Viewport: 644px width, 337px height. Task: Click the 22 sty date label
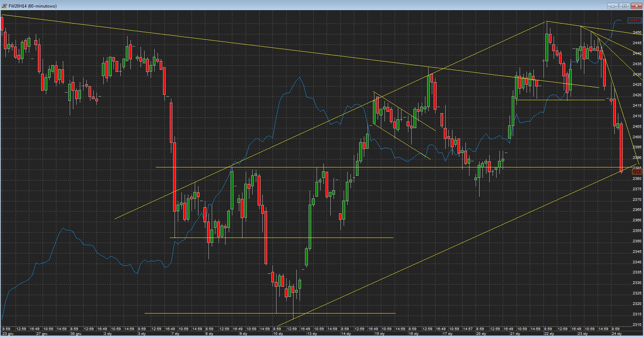click(x=549, y=334)
